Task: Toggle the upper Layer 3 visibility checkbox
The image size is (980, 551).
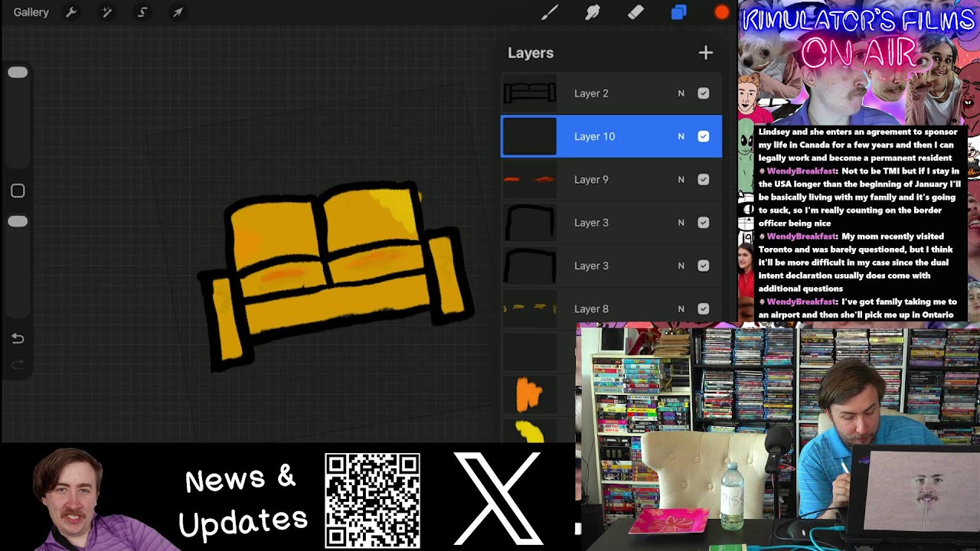Action: pos(704,223)
